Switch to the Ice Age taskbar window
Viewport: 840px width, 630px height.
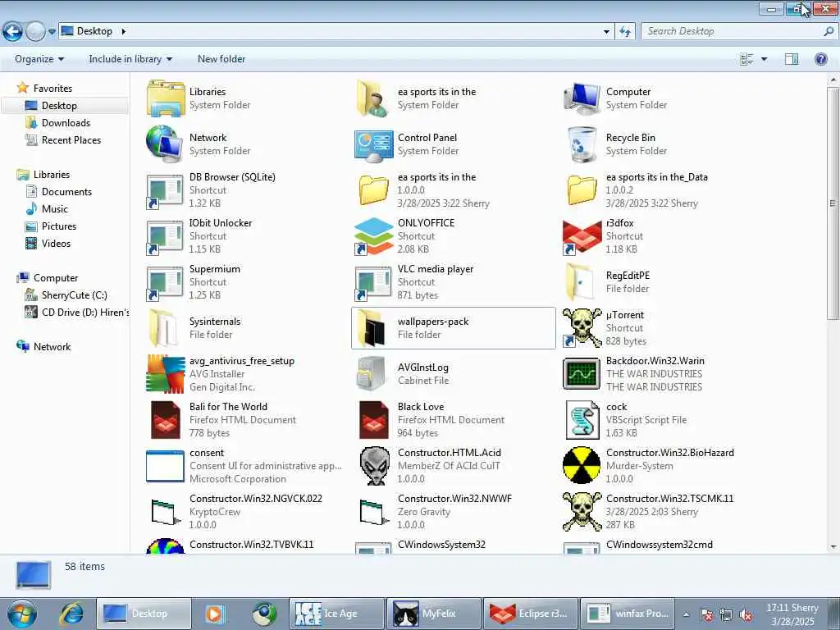click(337, 614)
